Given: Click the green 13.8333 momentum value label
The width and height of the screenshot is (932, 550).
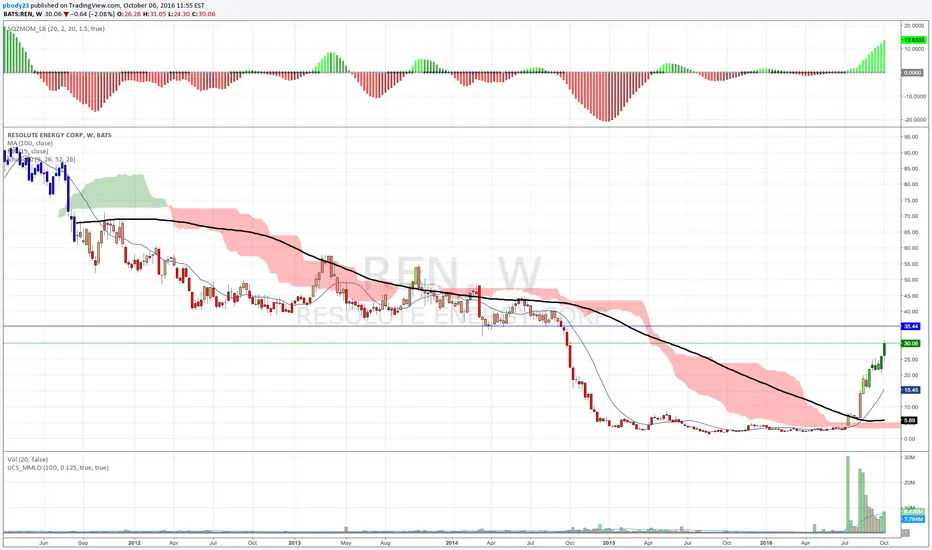Looking at the screenshot, I should pyautogui.click(x=914, y=40).
